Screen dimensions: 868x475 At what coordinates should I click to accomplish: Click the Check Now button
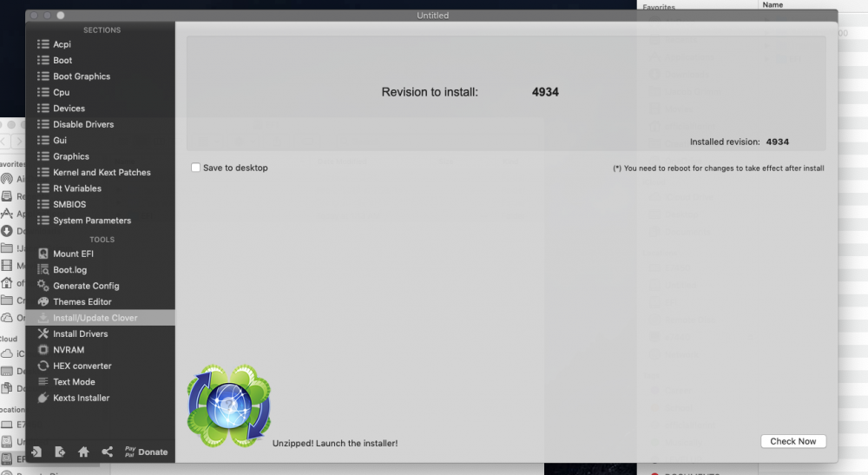tap(792, 441)
